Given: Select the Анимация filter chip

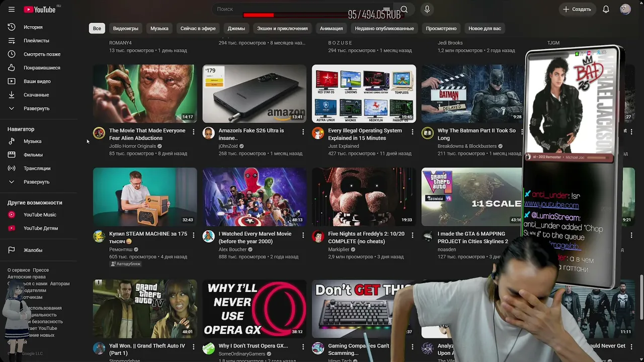Looking at the screenshot, I should click(332, 29).
